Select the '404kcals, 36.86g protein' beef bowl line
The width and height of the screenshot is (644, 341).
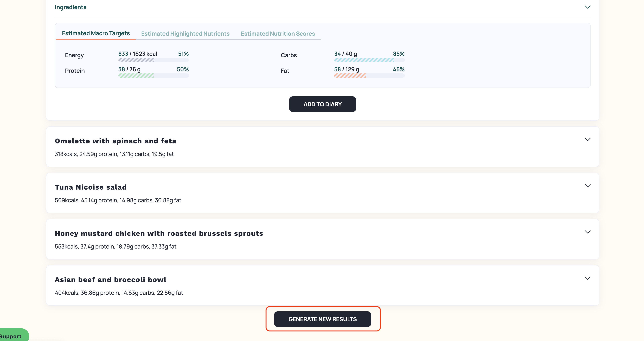[x=119, y=293]
